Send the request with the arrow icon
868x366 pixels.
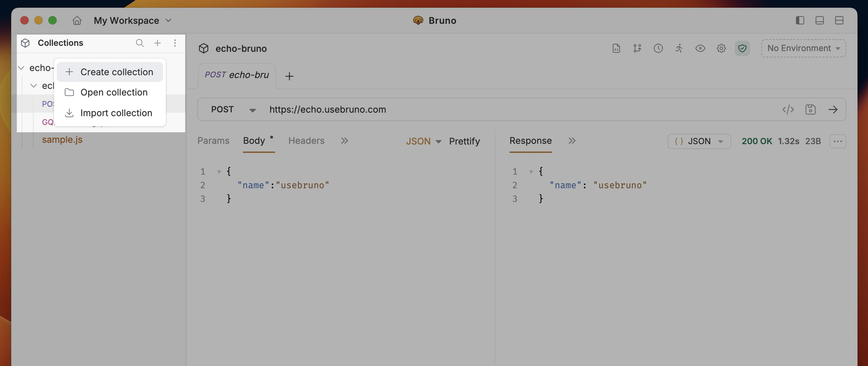[x=833, y=110]
